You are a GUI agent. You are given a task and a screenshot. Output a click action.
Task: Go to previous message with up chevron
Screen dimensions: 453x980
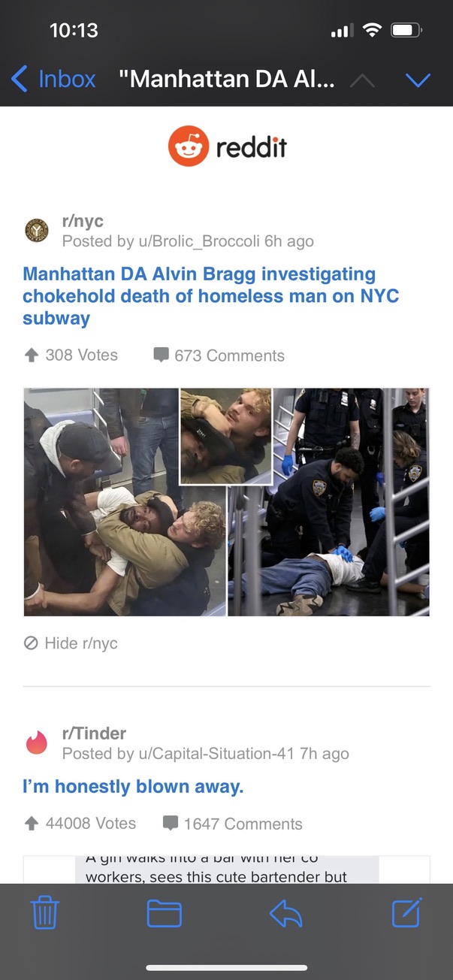pyautogui.click(x=362, y=79)
